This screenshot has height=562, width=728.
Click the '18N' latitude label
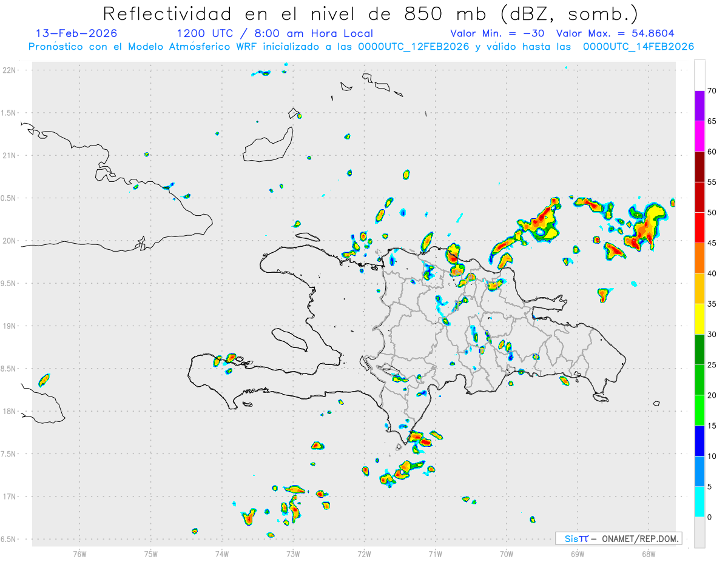(x=10, y=412)
